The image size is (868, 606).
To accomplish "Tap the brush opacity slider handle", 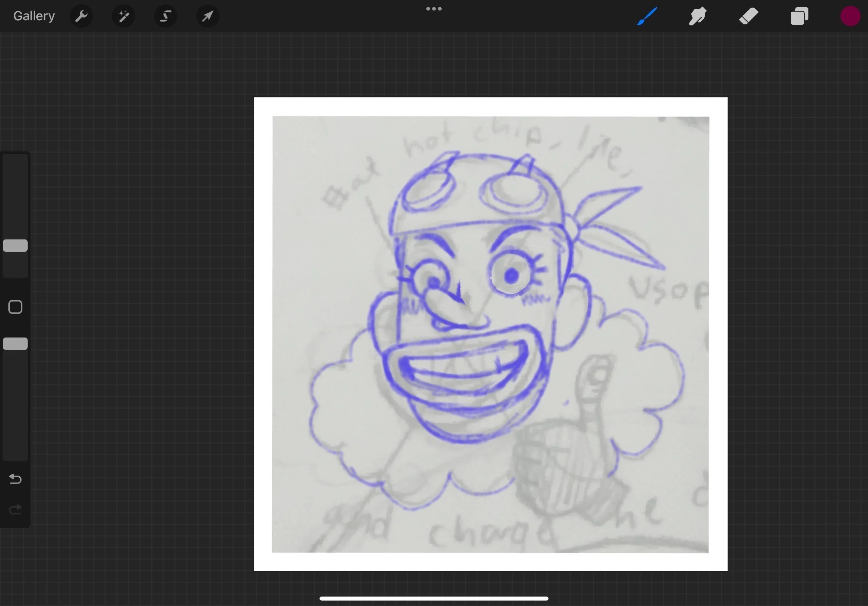I will pyautogui.click(x=15, y=344).
